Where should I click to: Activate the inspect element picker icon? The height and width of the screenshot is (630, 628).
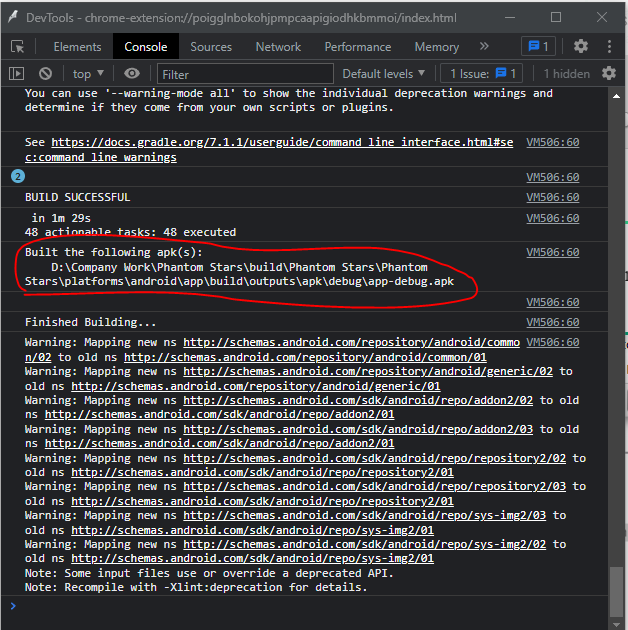tap(18, 47)
